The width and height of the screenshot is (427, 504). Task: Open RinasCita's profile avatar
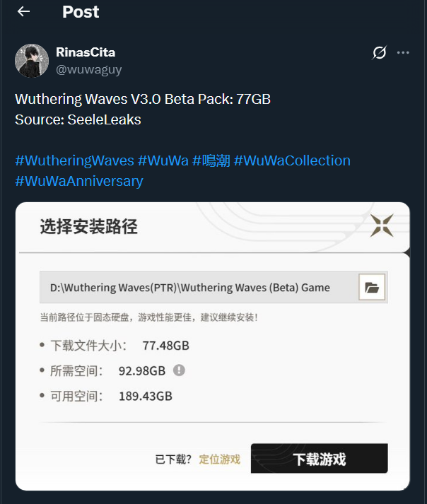tap(32, 61)
